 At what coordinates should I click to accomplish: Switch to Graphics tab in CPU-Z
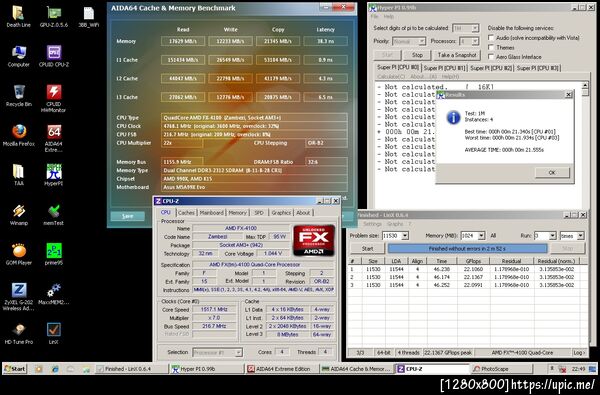281,212
